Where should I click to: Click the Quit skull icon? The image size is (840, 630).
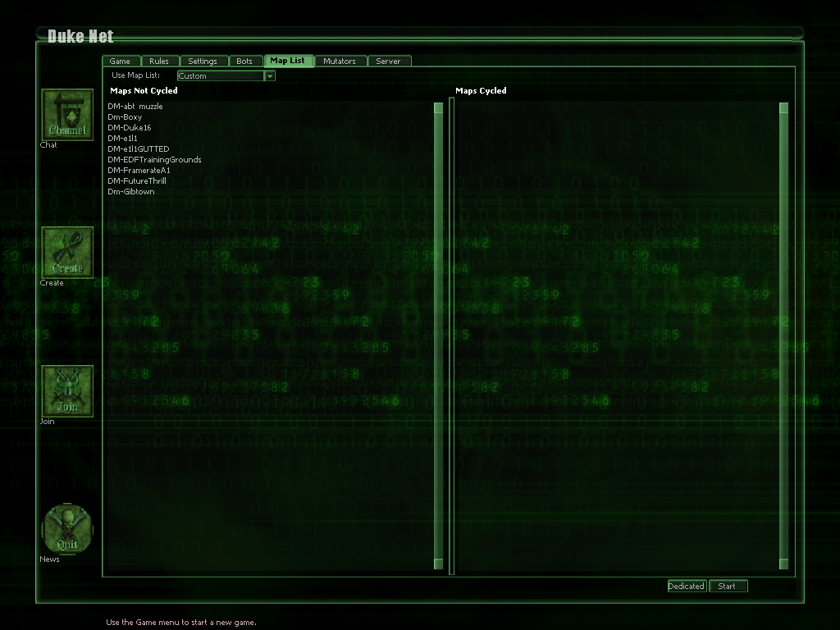(67, 529)
